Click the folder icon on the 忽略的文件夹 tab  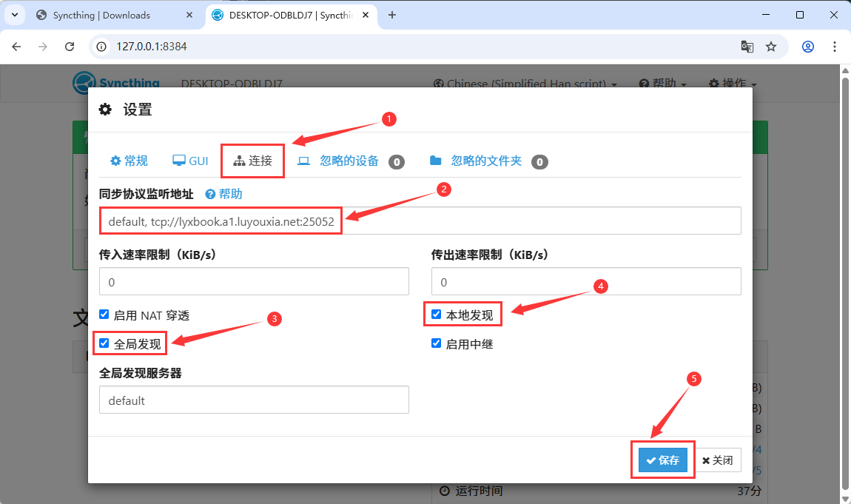pyautogui.click(x=437, y=161)
